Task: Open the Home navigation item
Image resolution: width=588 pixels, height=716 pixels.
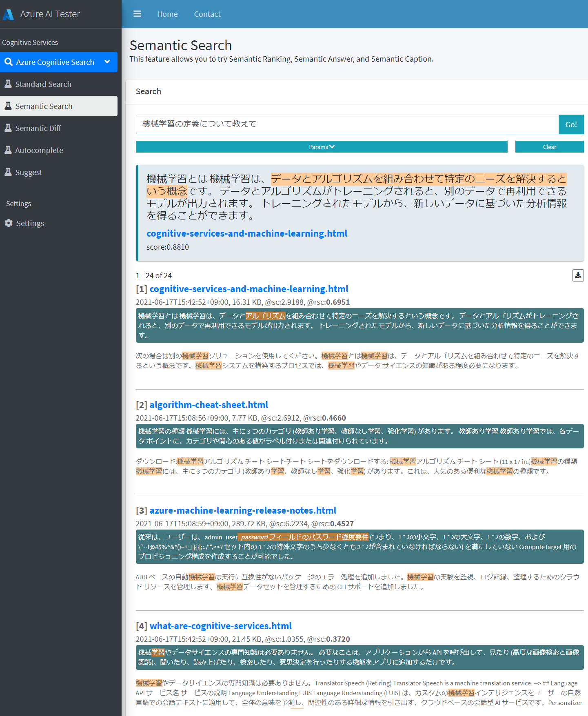Action: [x=167, y=14]
